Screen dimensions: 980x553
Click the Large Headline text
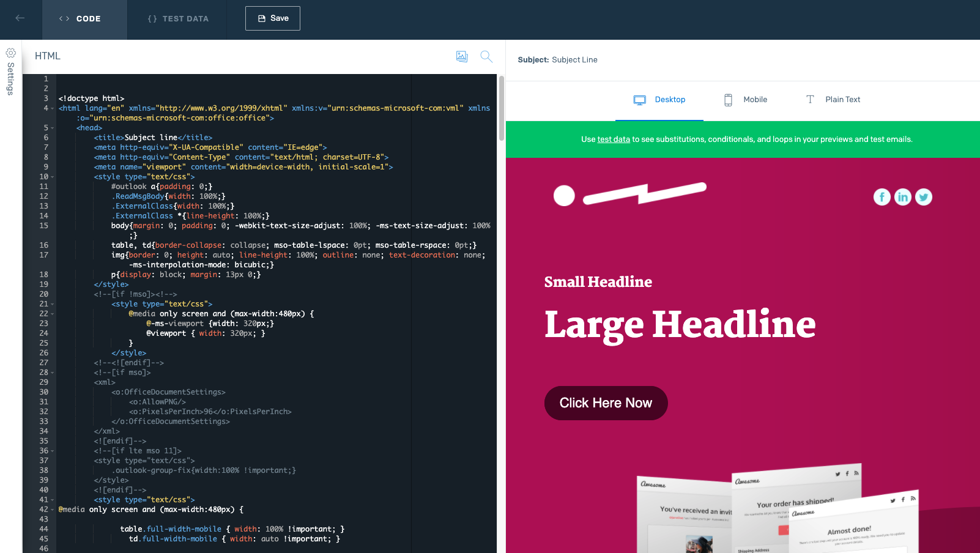[x=680, y=324]
